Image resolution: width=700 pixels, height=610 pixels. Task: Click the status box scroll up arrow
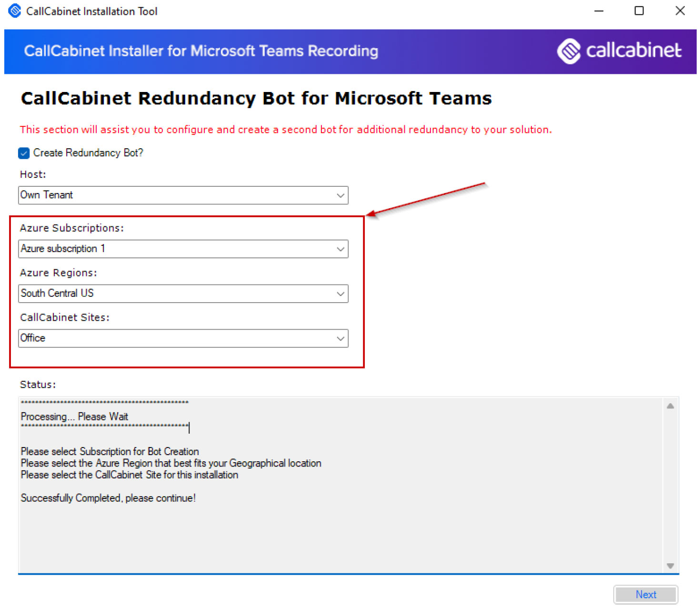pyautogui.click(x=670, y=406)
